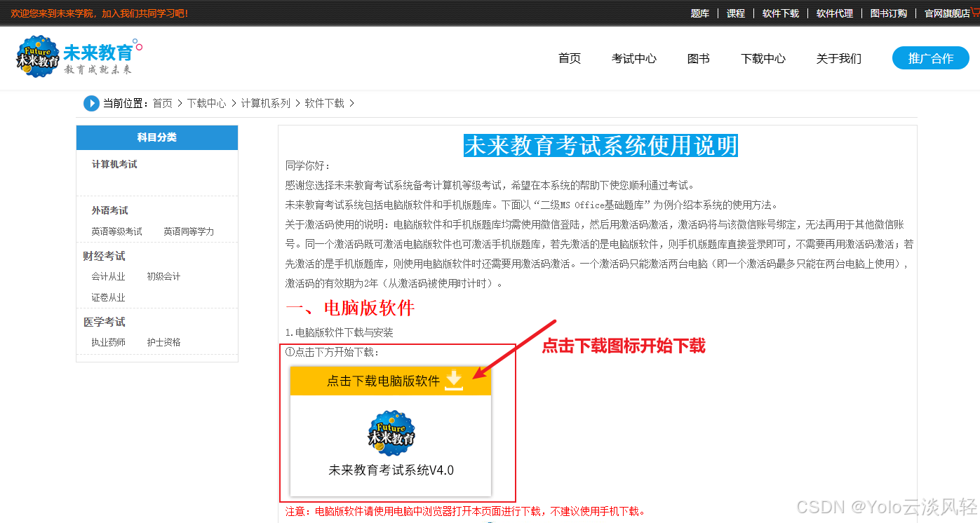980x523 pixels.
Task: Open the 外语考试 category
Action: (109, 210)
